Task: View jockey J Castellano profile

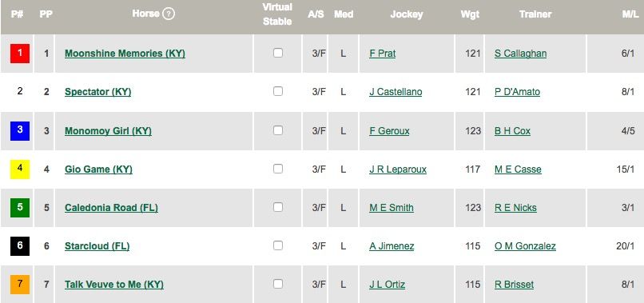Action: pos(396,92)
